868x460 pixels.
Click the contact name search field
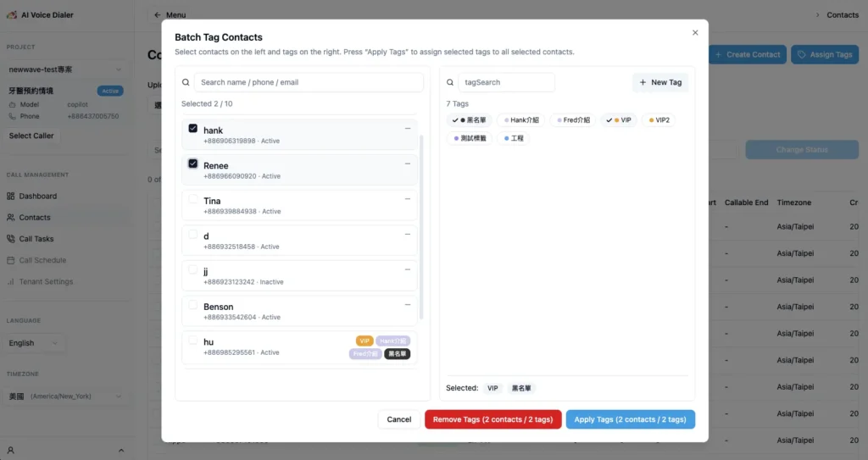pyautogui.click(x=309, y=83)
